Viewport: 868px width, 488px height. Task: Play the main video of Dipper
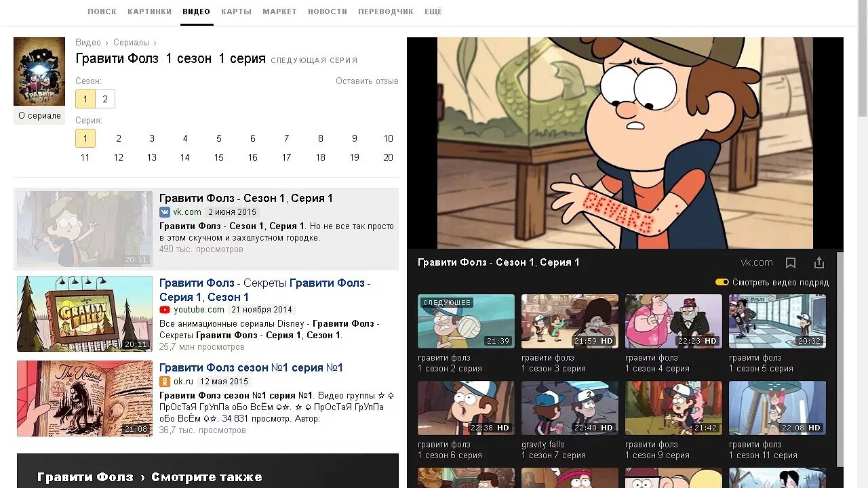[625, 143]
